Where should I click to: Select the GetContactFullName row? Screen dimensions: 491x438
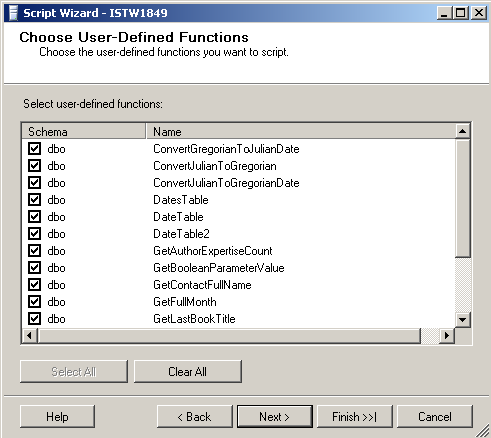(x=238, y=285)
